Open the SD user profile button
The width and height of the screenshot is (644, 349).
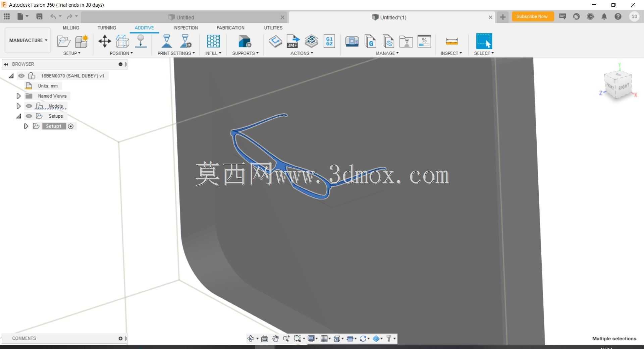[634, 16]
